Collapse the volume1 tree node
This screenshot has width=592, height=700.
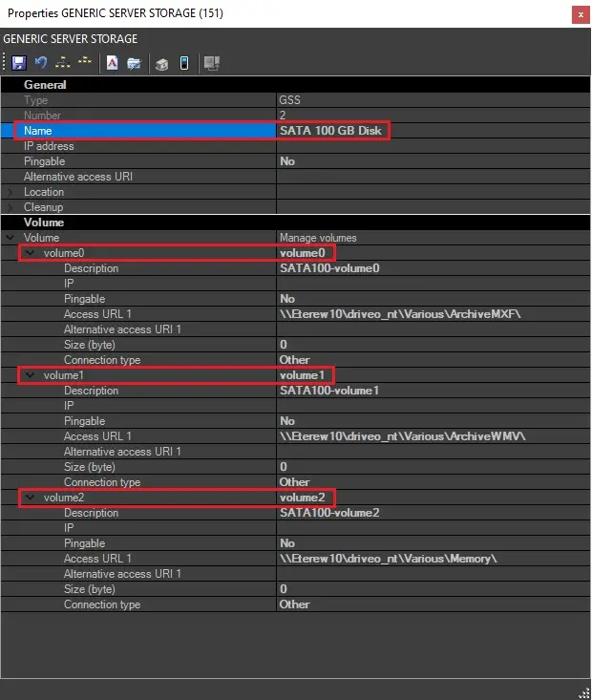coord(30,375)
